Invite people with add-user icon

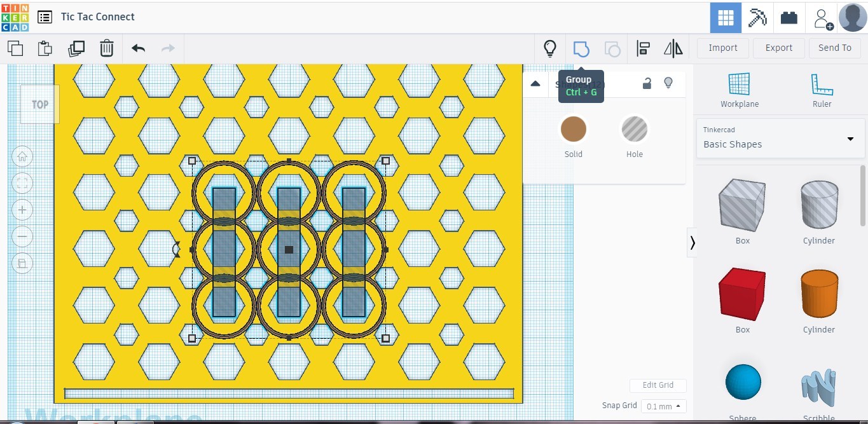click(x=823, y=18)
